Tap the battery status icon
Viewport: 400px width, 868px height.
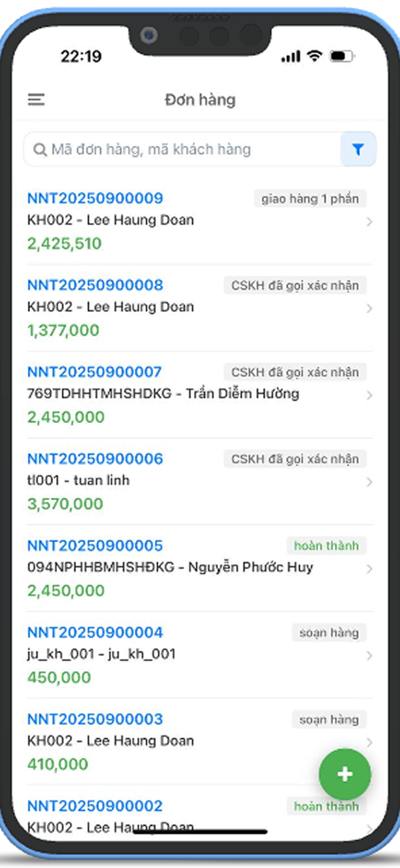pos(342,56)
